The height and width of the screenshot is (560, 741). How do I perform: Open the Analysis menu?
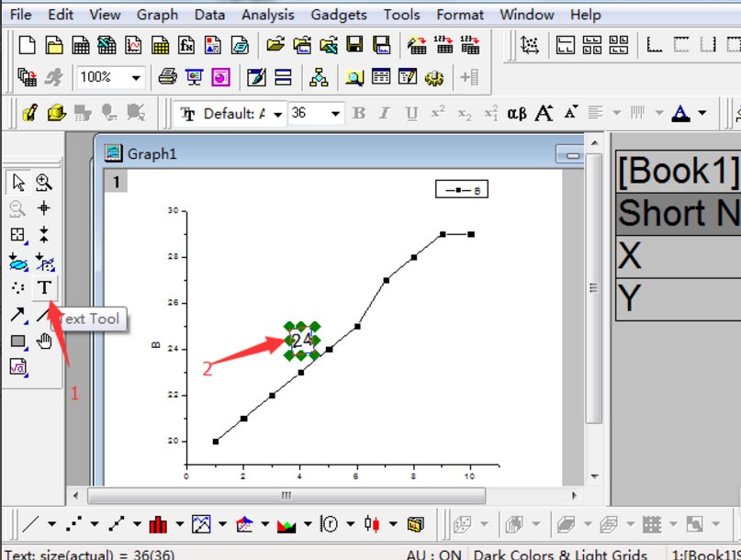point(267,15)
